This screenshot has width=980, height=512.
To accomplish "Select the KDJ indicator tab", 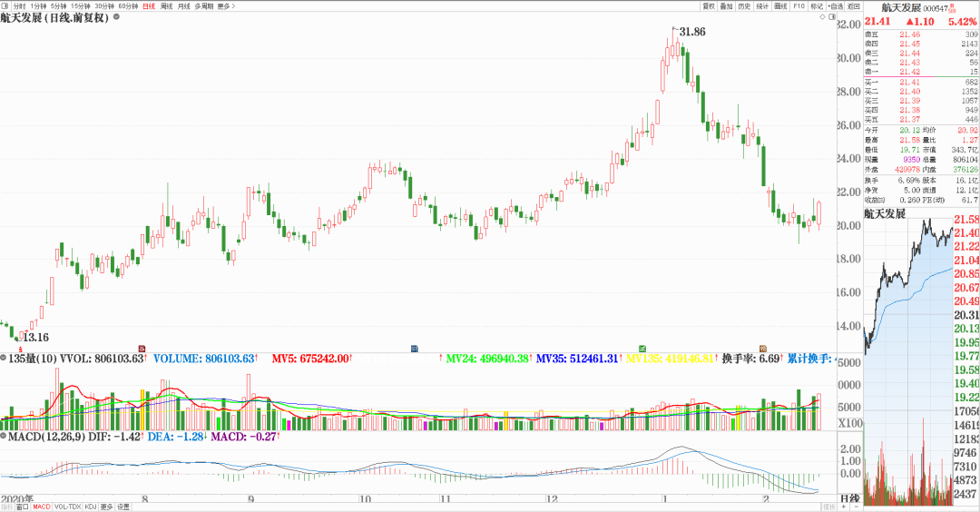I will point(91,507).
